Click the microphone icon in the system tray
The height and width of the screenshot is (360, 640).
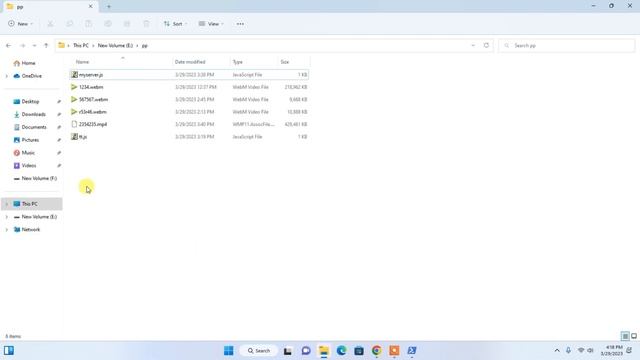568,351
